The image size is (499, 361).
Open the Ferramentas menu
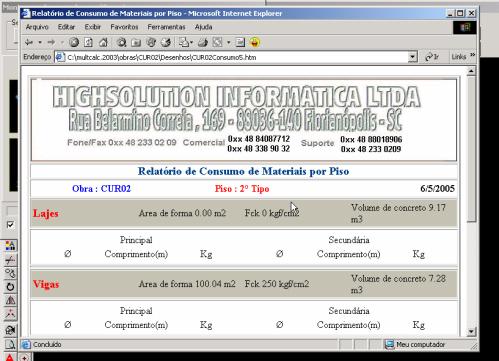point(166,27)
